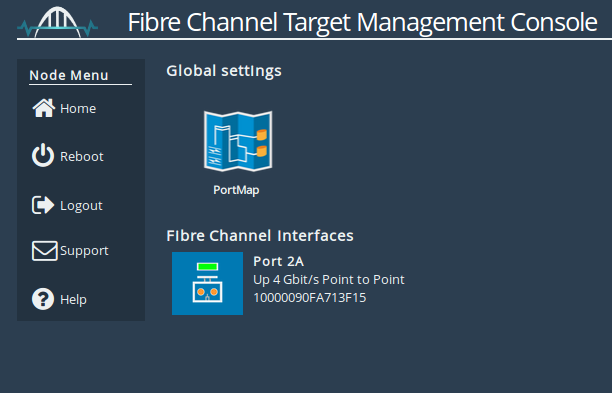Click the bridge logo in the header
The width and height of the screenshot is (612, 393).
point(58,22)
